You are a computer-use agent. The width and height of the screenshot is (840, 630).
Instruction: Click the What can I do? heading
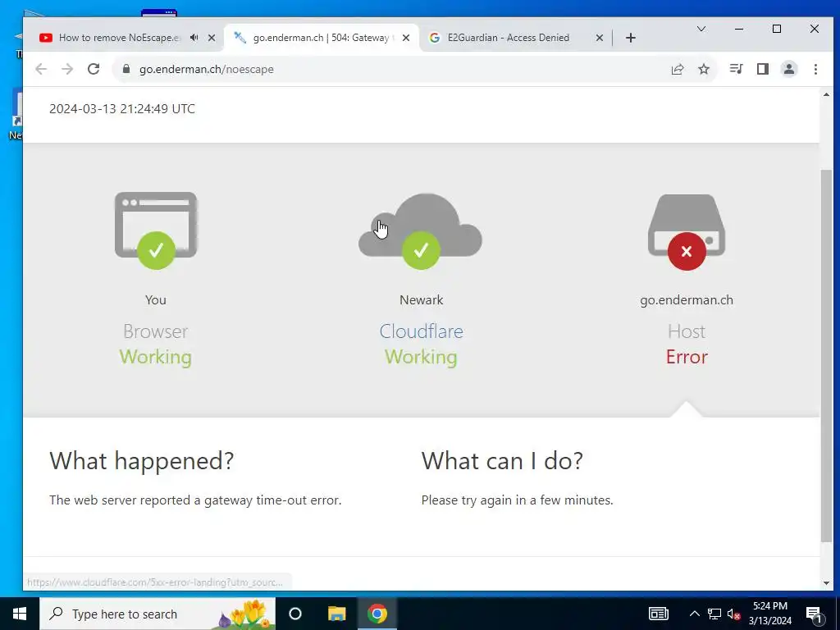[x=502, y=461]
